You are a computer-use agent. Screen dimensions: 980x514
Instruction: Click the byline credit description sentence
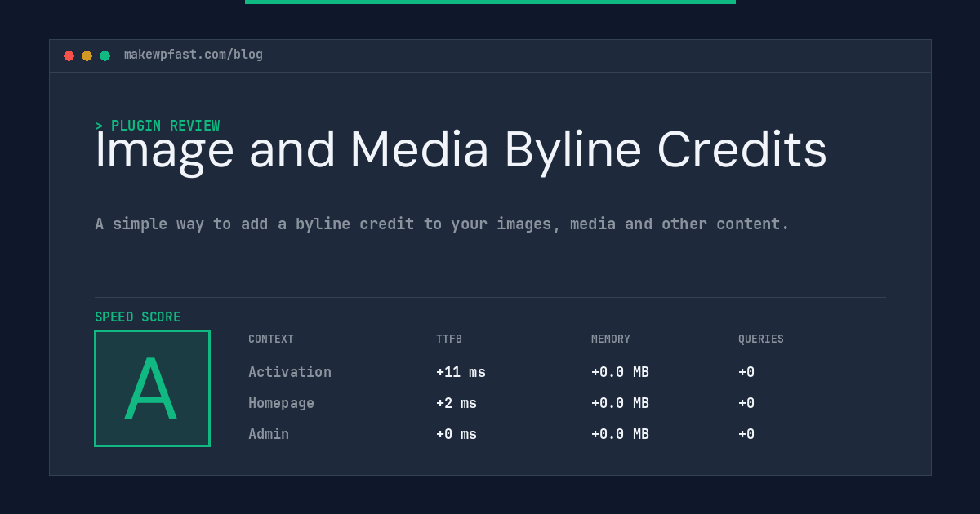click(442, 224)
